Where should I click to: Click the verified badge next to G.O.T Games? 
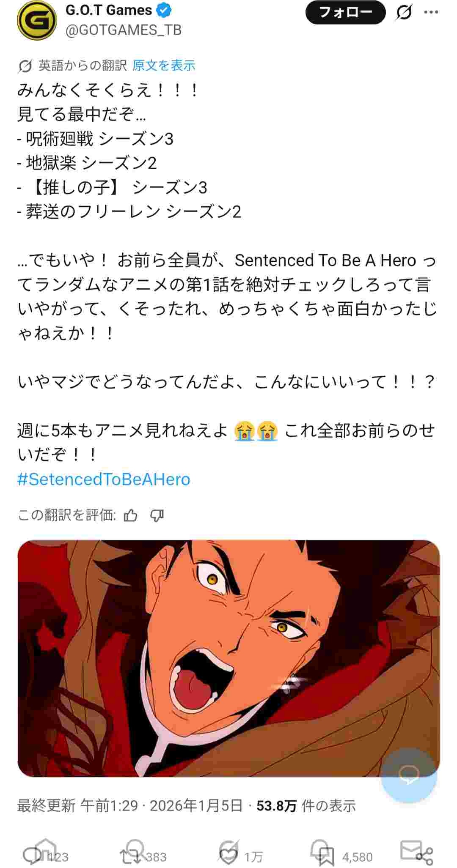(x=164, y=10)
